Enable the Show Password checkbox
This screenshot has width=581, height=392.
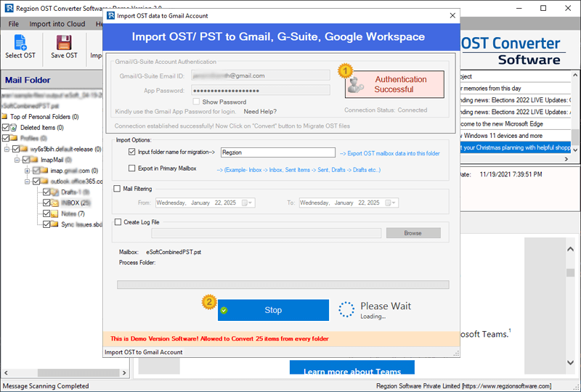196,102
